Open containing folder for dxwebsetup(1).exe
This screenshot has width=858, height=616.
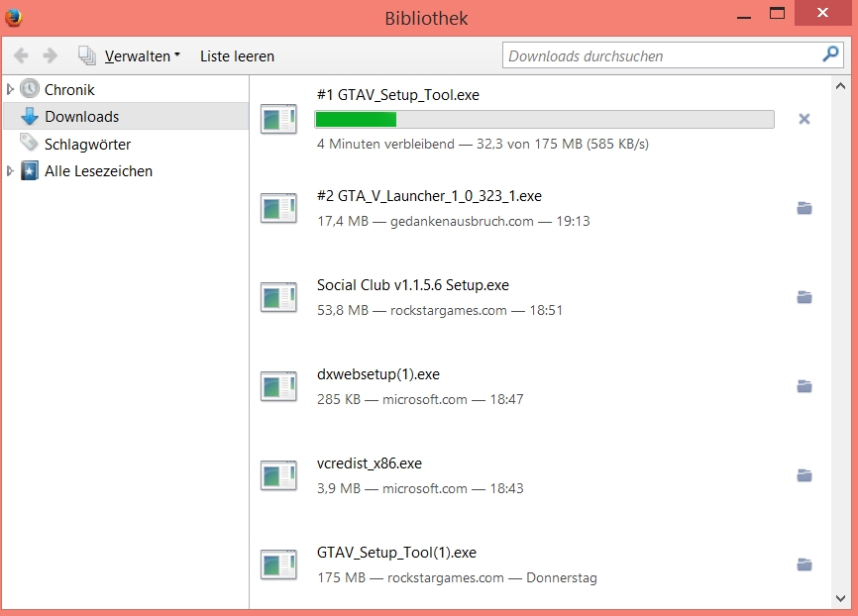point(804,386)
